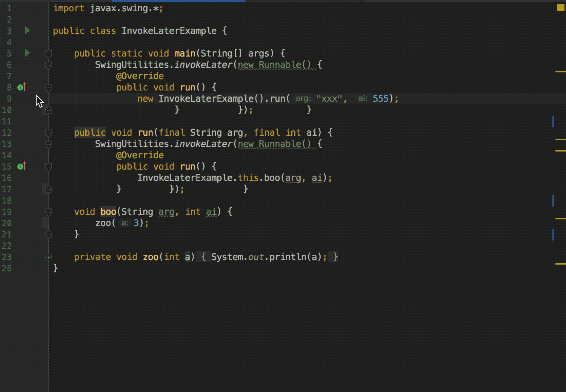Viewport: 566px width, 392px height.
Task: Open implemented-method gutter icon on line 15
Action: [22, 166]
